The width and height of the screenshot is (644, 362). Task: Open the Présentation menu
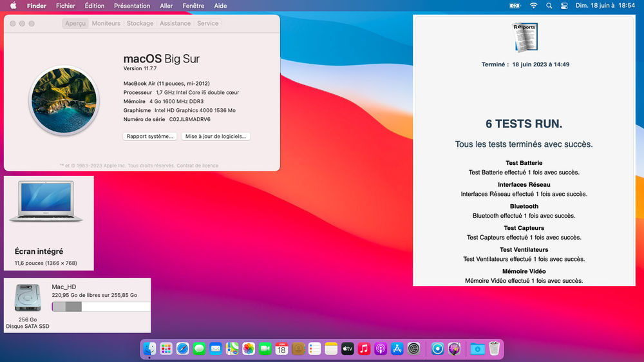tap(132, 6)
